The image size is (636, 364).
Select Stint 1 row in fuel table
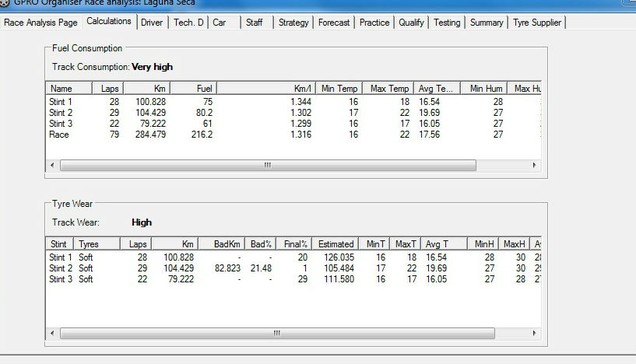point(293,102)
